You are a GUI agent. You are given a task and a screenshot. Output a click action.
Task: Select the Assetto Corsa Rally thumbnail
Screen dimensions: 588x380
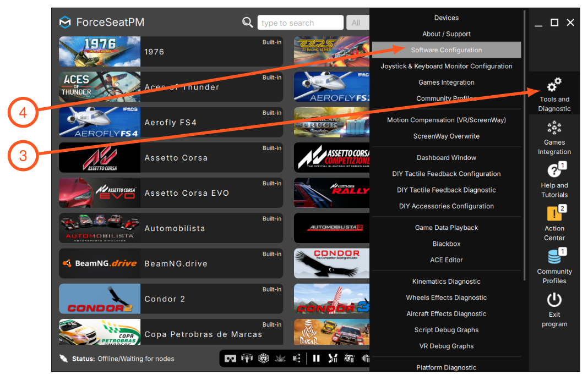331,193
